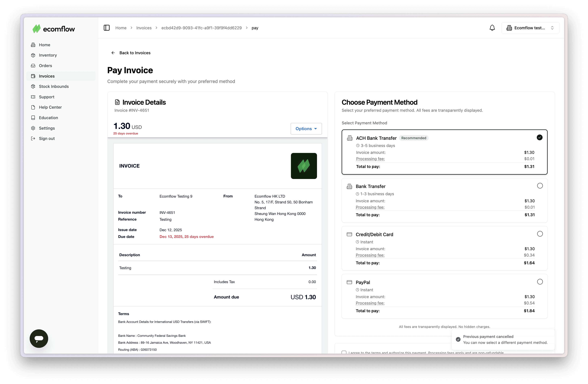Image resolution: width=588 pixels, height=384 pixels.
Task: Select the Bank Transfer radio option
Action: 540,186
